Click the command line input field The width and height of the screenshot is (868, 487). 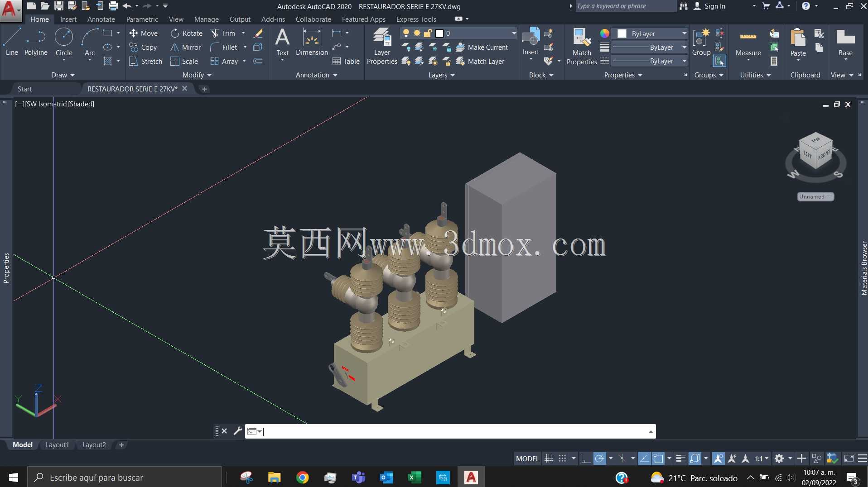pos(453,431)
